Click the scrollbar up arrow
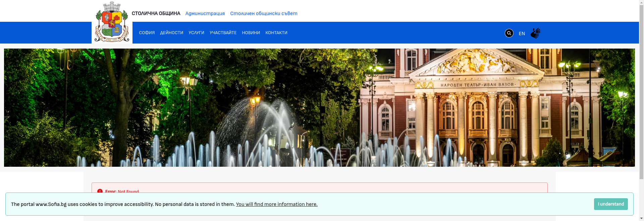Viewport: 644px width, 221px height. pos(641,3)
